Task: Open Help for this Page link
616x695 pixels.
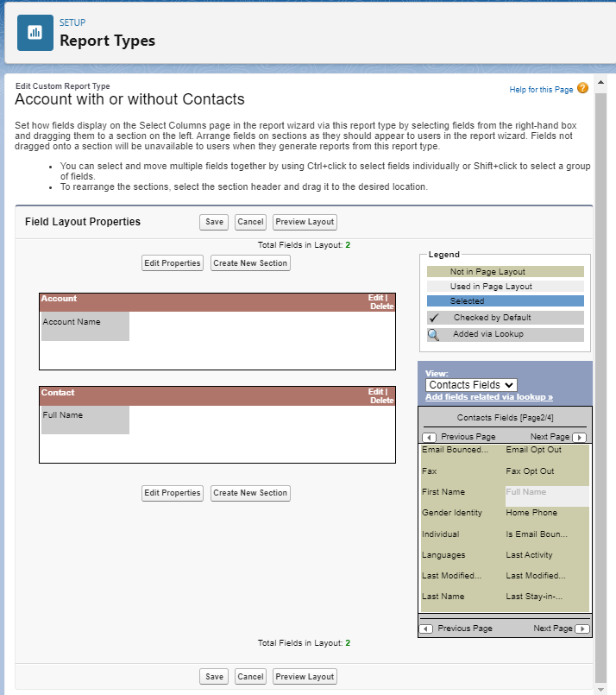Action: coord(541,90)
